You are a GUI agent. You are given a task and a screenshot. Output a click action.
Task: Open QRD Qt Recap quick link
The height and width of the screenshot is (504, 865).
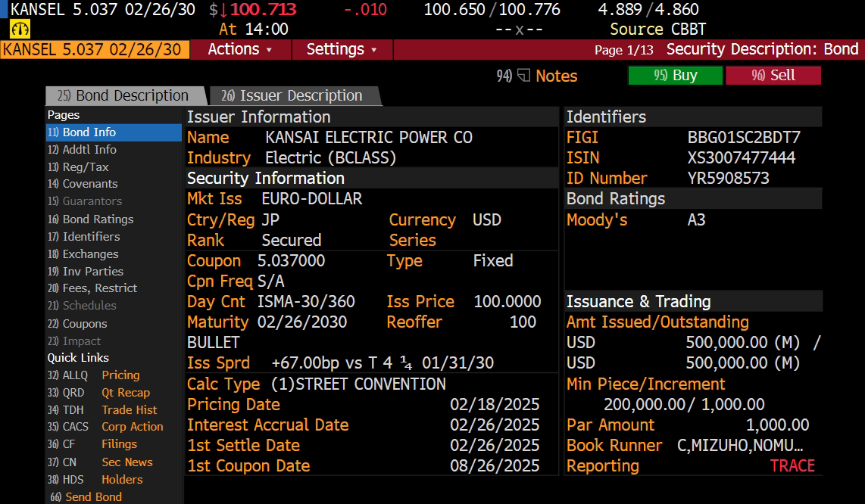point(98,393)
